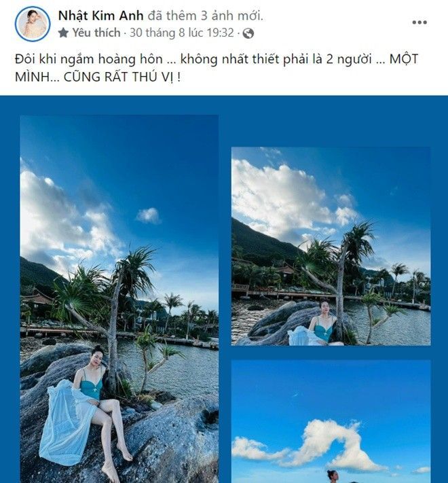
Task: Click the Nhật Kim Anh name link
Action: [100, 16]
